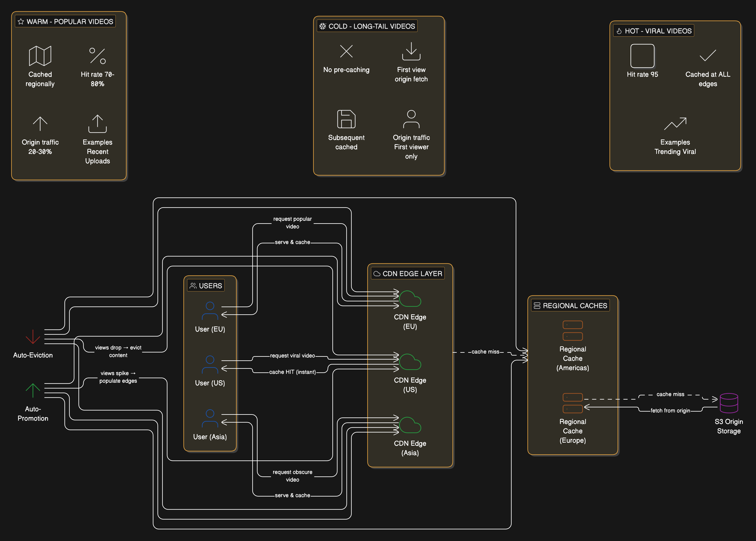Select the up arrow icon above Origin traffic 20-30%
This screenshot has width=756, height=541.
point(40,124)
